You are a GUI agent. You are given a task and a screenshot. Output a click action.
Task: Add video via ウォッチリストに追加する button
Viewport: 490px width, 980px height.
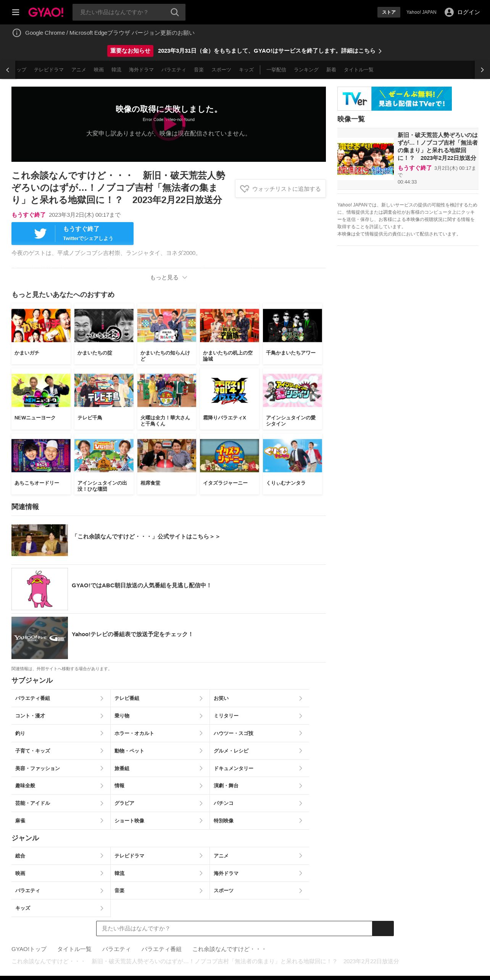tap(280, 189)
